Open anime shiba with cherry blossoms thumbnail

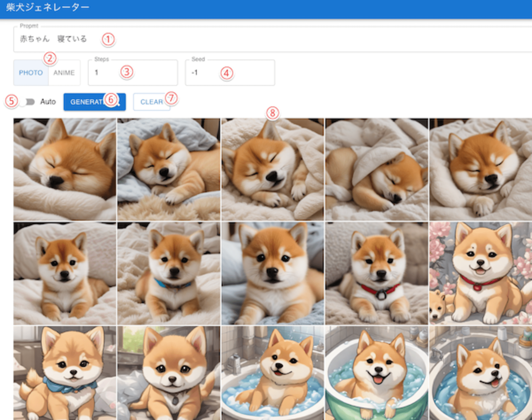coord(481,273)
